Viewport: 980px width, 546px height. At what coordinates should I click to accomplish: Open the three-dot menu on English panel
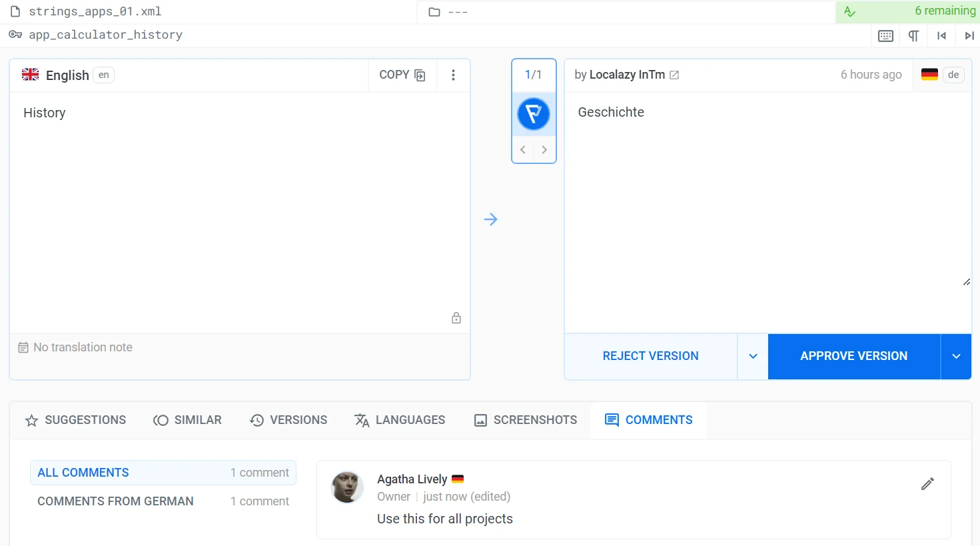click(453, 75)
